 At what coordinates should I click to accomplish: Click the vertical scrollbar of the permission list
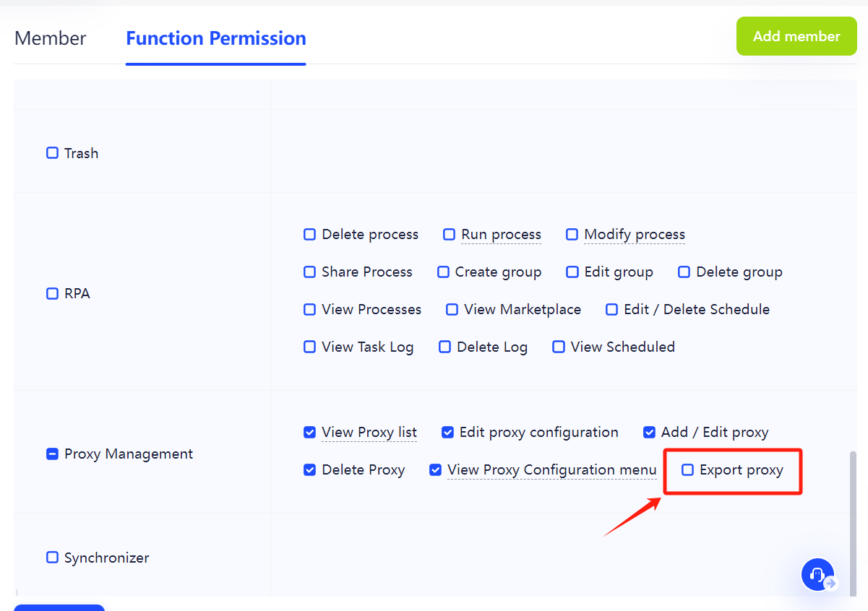pos(854,520)
